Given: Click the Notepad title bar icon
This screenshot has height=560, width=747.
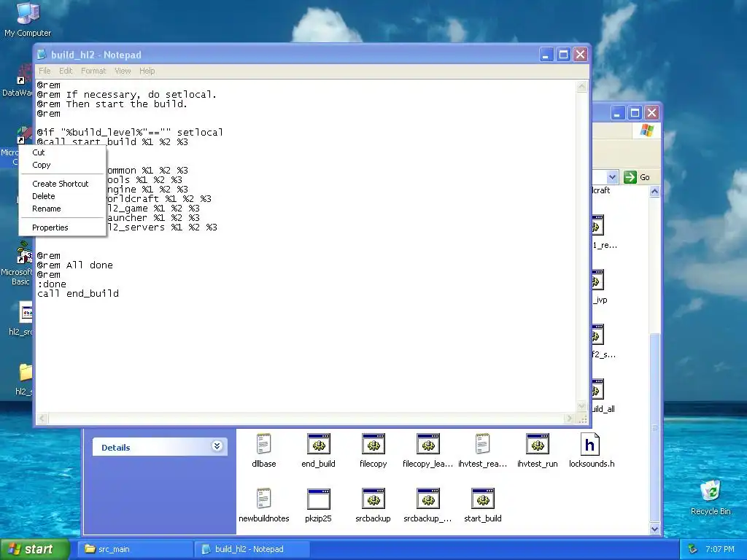Looking at the screenshot, I should coord(42,55).
